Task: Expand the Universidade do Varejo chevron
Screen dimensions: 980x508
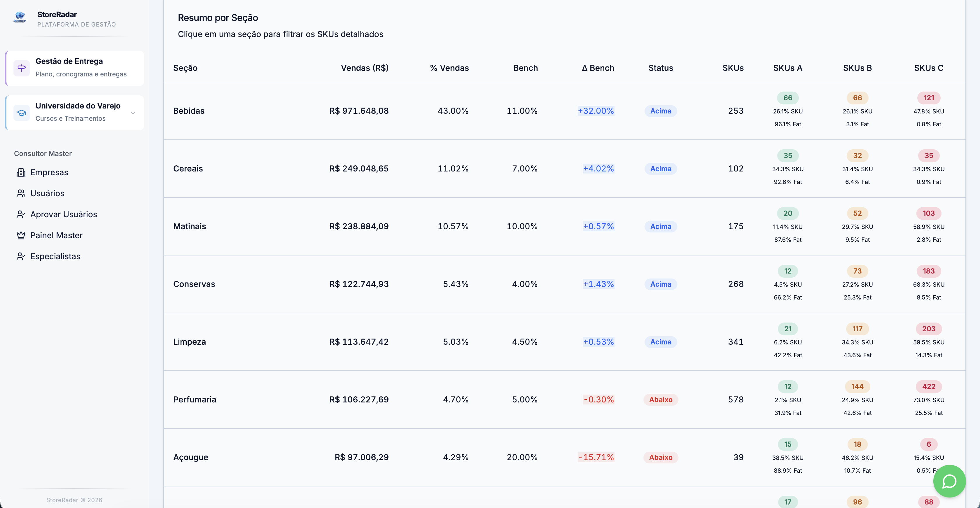Action: pyautogui.click(x=133, y=113)
